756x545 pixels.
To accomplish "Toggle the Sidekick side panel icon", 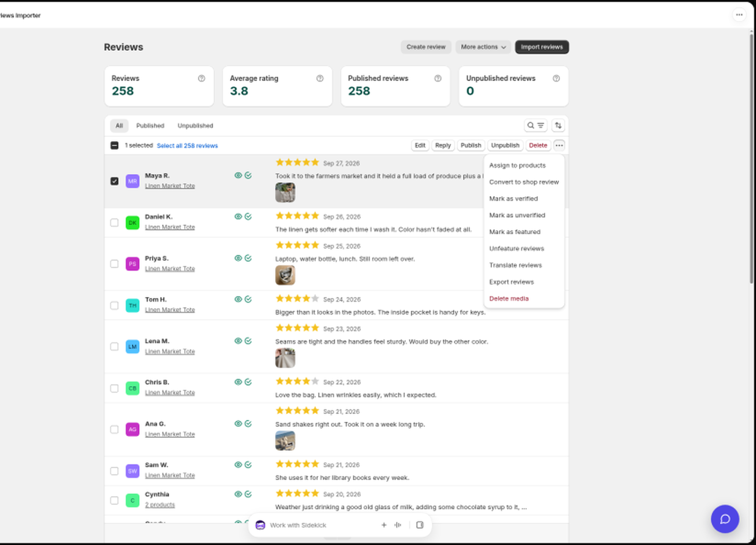I will point(420,525).
